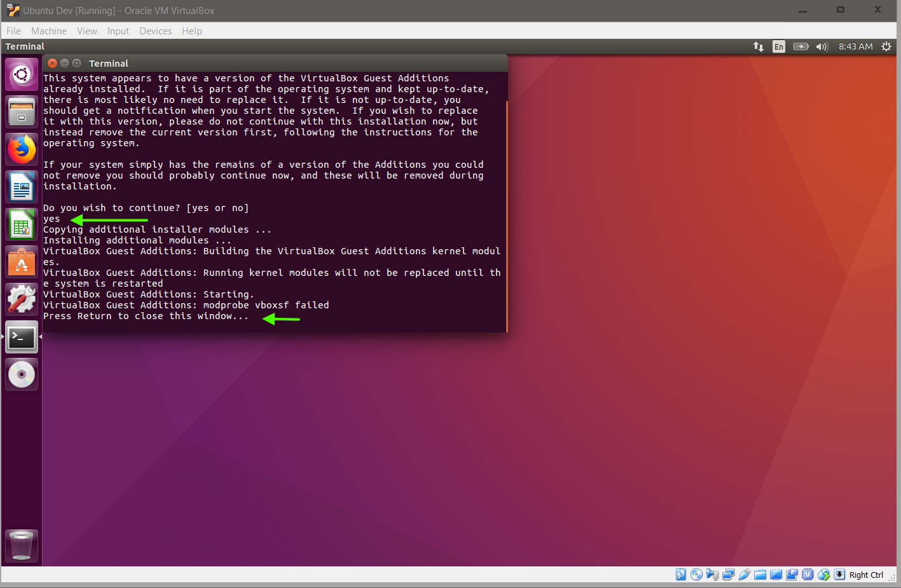
Task: Click the shared folders status icon
Action: click(x=760, y=575)
